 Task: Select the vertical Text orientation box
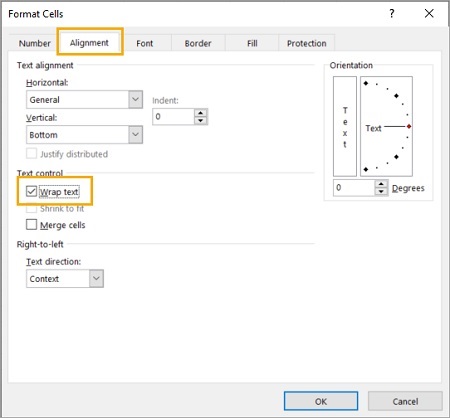coord(345,126)
